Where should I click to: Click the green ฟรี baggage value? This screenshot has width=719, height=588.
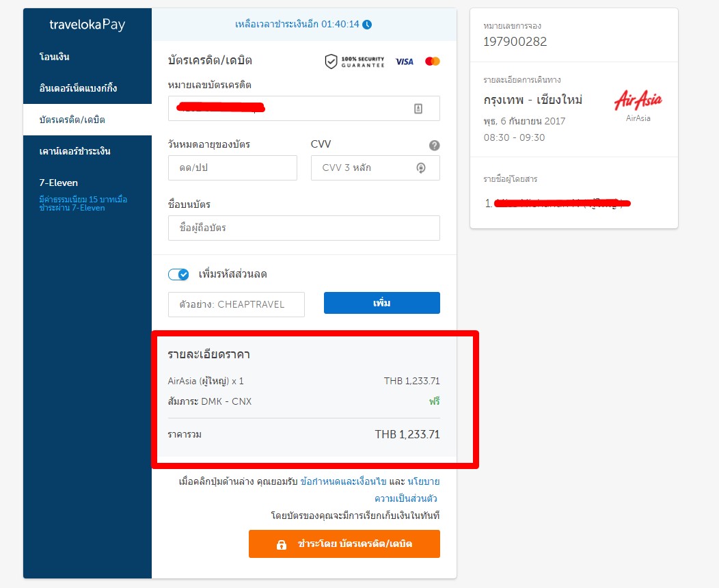pyautogui.click(x=434, y=401)
